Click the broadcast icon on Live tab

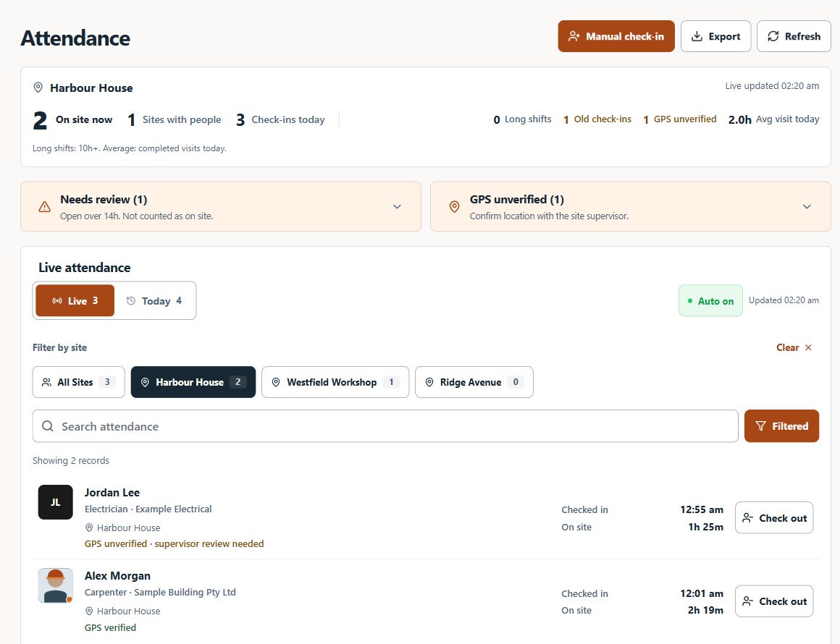pyautogui.click(x=56, y=301)
